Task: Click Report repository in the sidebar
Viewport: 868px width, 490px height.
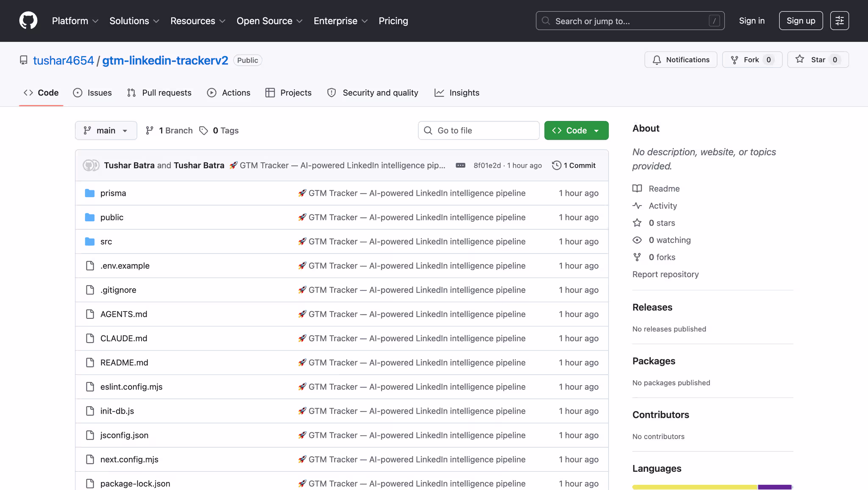Action: coord(665,274)
